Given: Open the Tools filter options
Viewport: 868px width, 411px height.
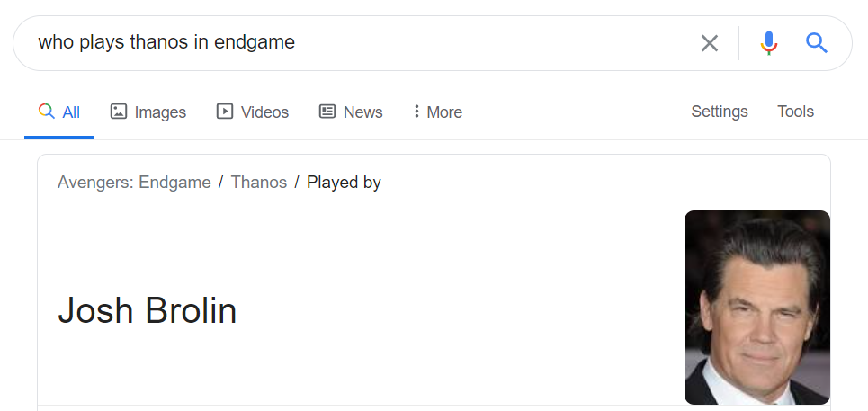Looking at the screenshot, I should tap(795, 112).
